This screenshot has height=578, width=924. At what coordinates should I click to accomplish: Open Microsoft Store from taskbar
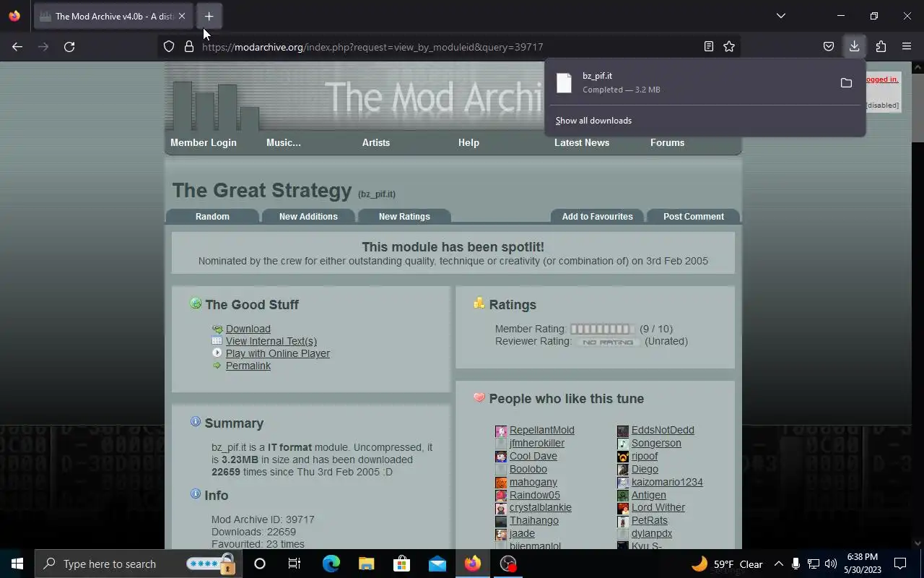click(401, 564)
